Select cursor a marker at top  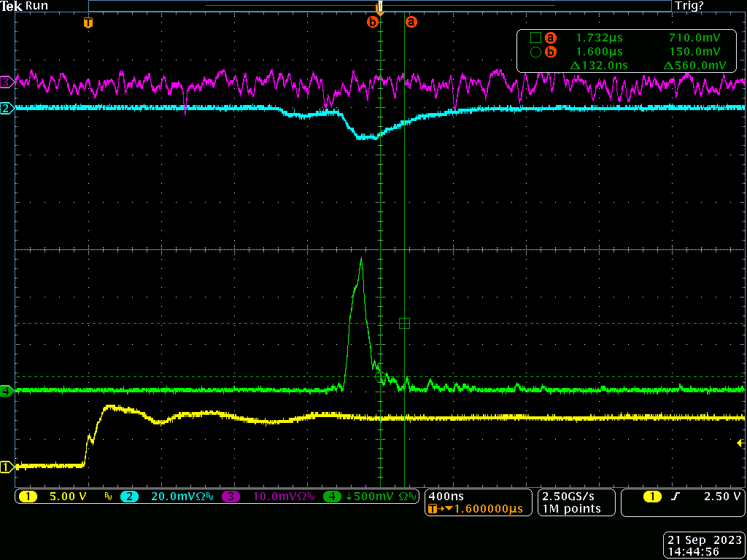click(411, 23)
